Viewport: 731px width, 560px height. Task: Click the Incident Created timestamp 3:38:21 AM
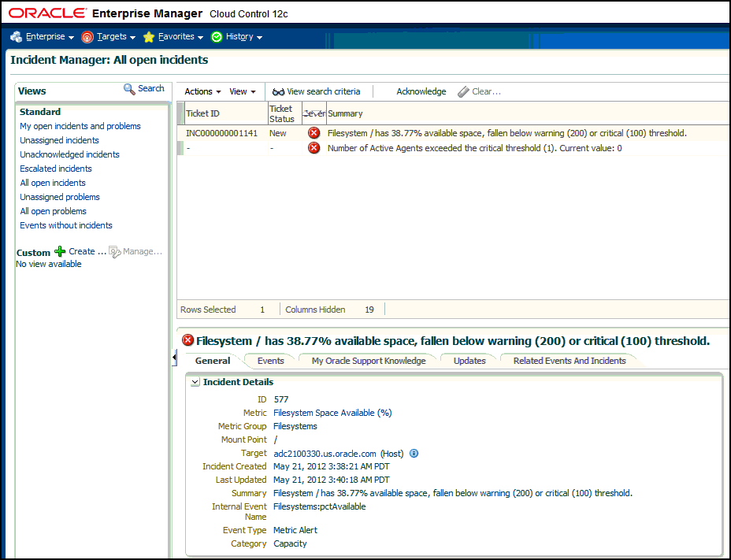[x=332, y=467]
